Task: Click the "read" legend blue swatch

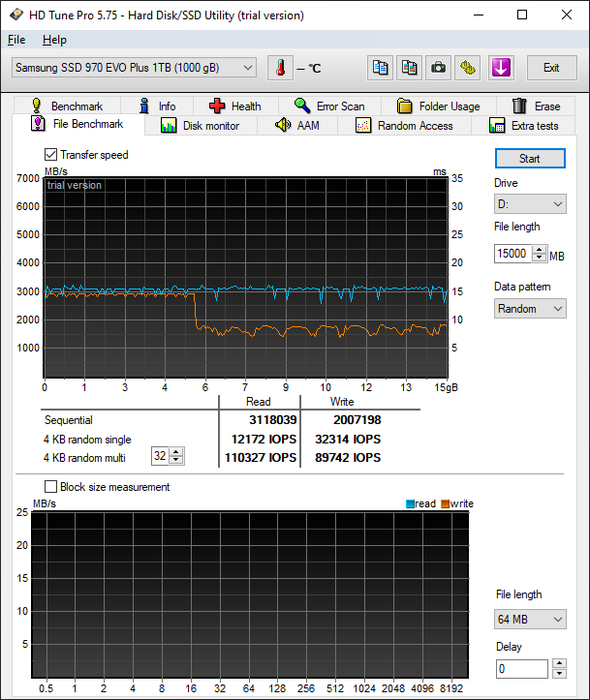Action: (410, 503)
